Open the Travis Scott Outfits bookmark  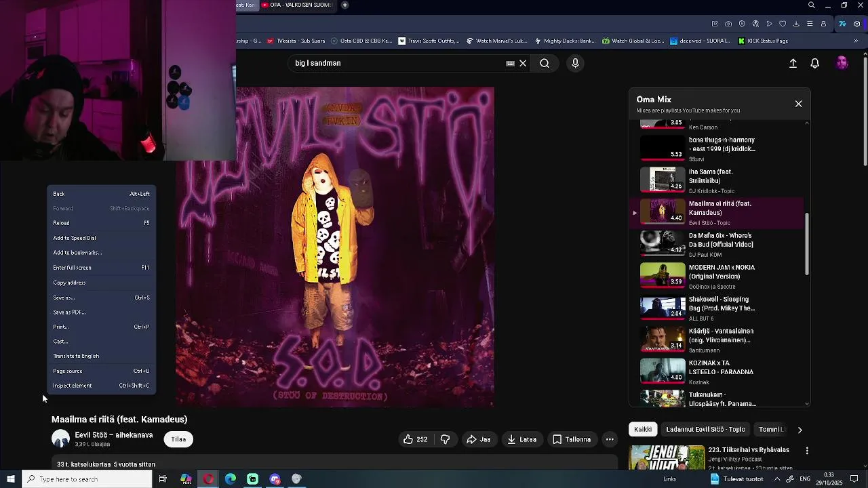[x=429, y=41]
